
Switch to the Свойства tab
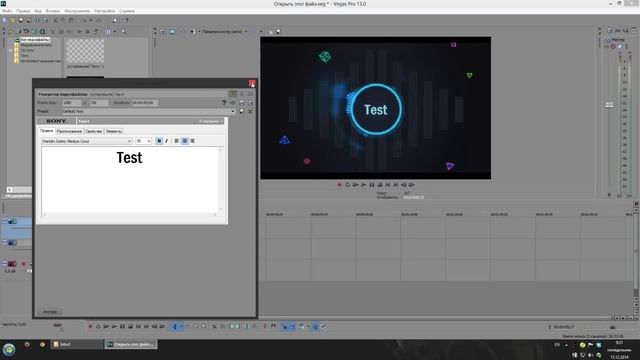click(x=94, y=131)
